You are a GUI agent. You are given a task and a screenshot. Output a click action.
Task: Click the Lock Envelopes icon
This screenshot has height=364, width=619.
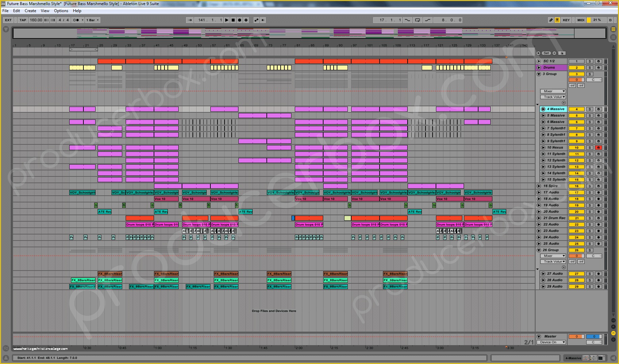pos(562,53)
